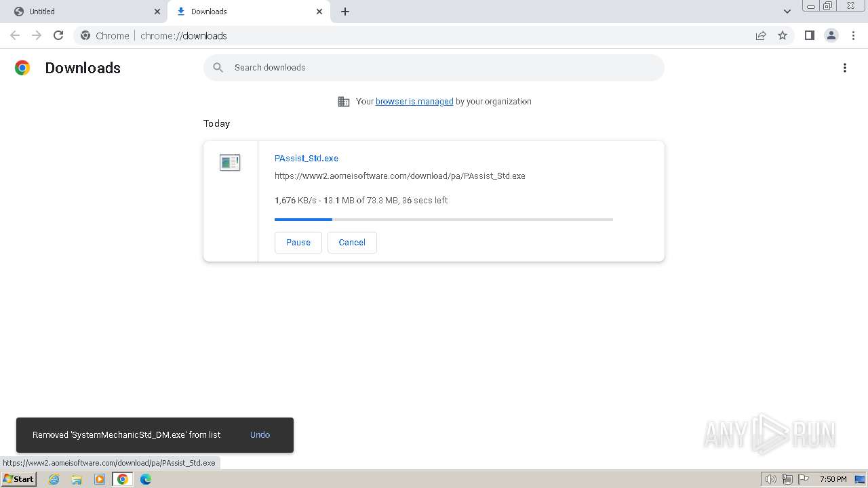Screen dimensions: 868x488
Task: Open the share page icon in address bar
Action: pyautogui.click(x=761, y=35)
